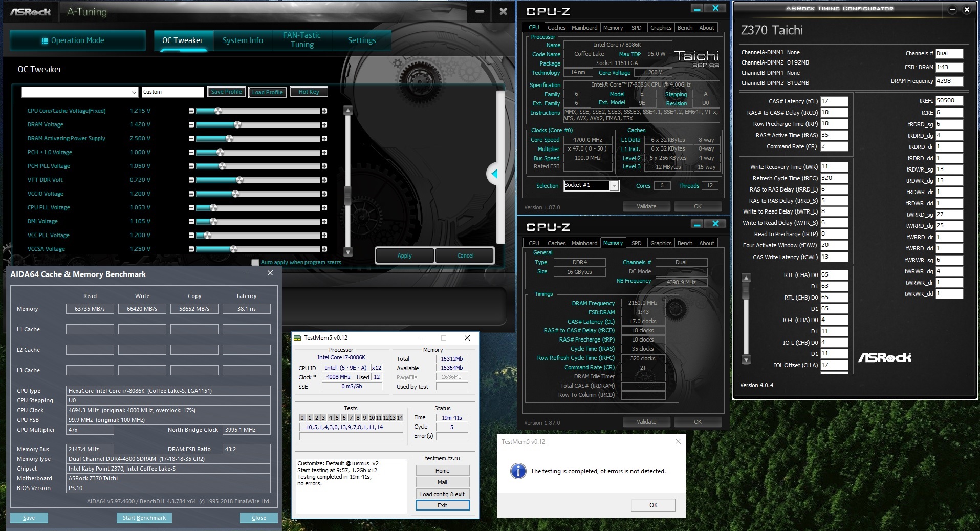Click the OC Tweaker list scroll-down arrow
The width and height of the screenshot is (980, 531).
[348, 252]
